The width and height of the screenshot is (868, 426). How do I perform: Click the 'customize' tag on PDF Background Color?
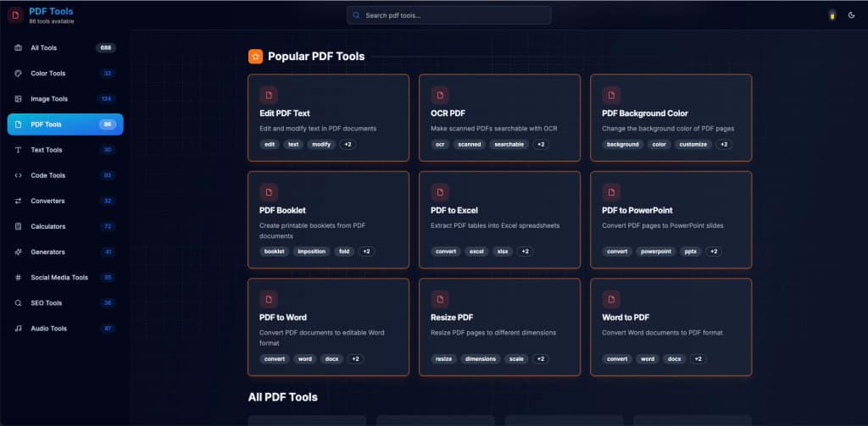pos(693,144)
